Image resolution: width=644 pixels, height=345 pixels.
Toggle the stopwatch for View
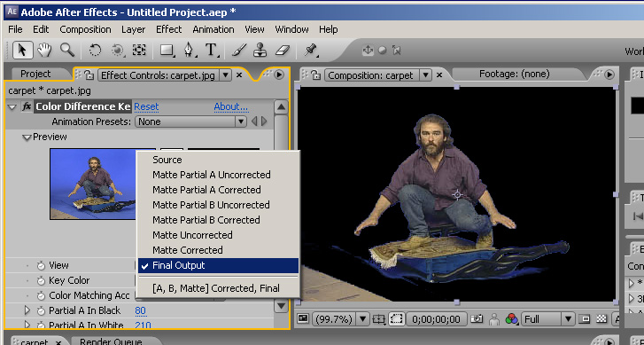pos(41,266)
